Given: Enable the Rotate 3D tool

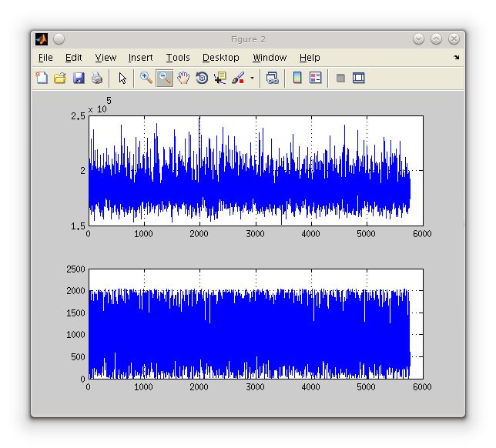Looking at the screenshot, I should point(202,78).
